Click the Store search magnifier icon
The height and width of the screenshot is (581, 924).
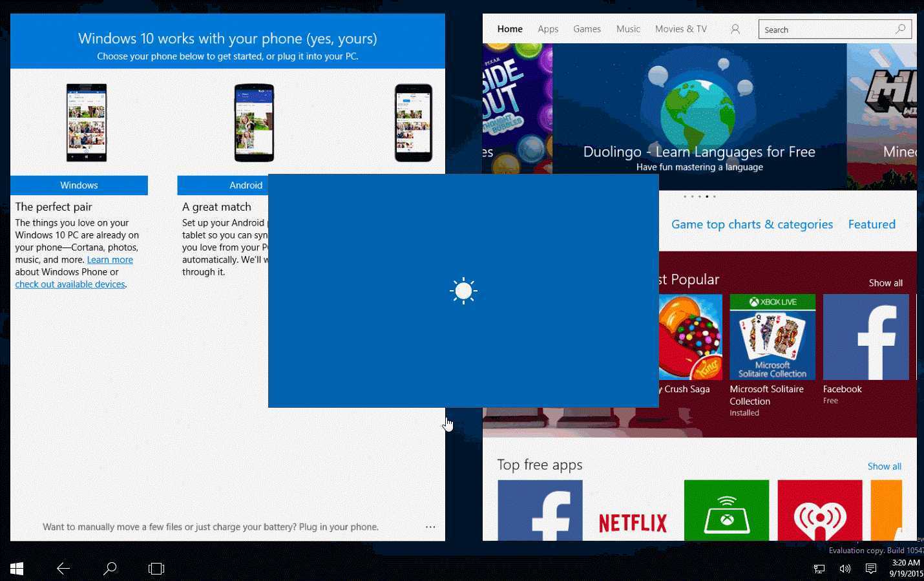pyautogui.click(x=901, y=29)
